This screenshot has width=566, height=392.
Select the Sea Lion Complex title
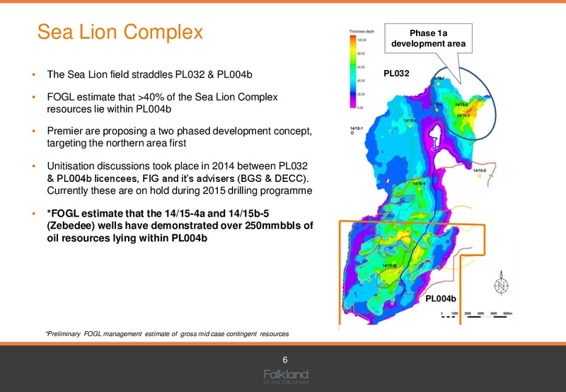coord(120,31)
